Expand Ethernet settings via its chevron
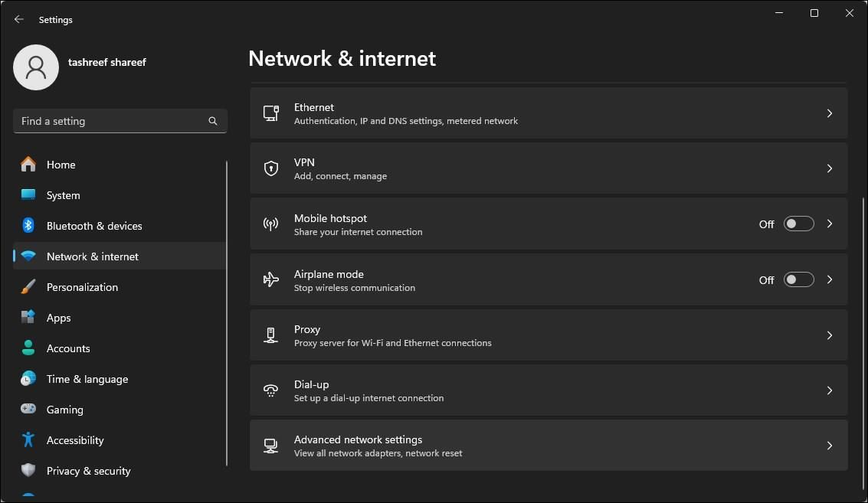The width and height of the screenshot is (868, 503). coord(829,113)
